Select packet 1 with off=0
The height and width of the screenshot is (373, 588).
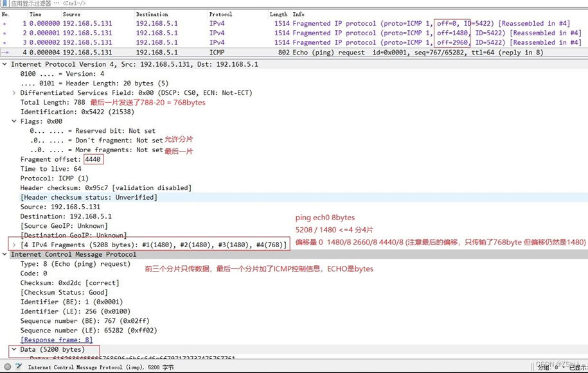coord(294,23)
